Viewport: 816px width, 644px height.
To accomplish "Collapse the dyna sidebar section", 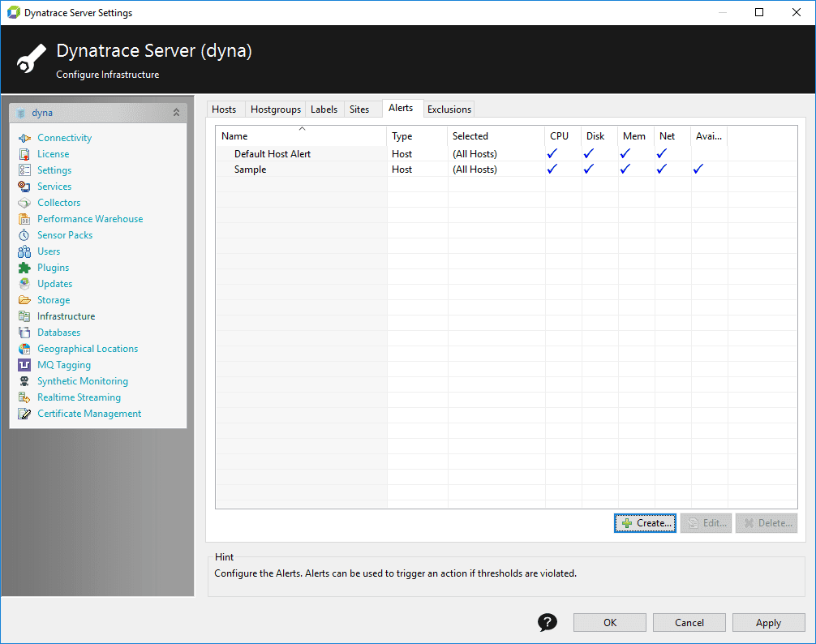I will coord(176,113).
